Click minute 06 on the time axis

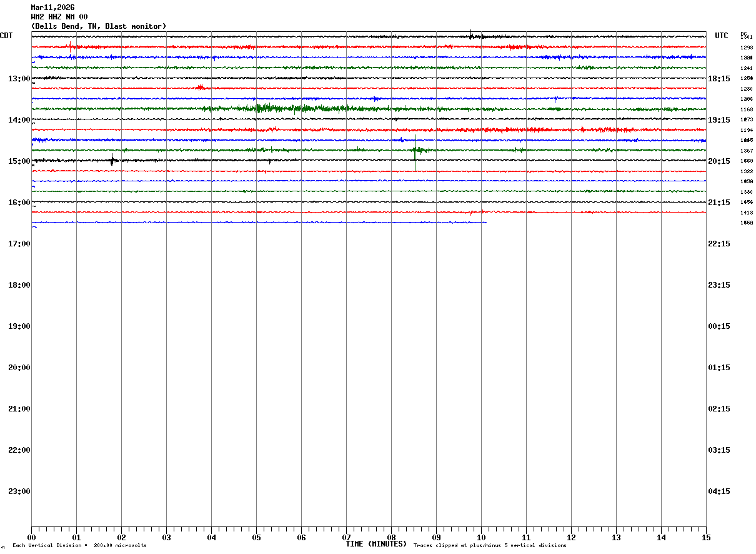point(301,538)
